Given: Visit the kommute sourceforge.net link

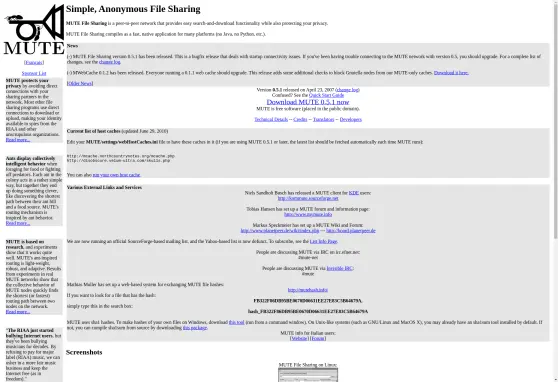Looking at the screenshot, I should coord(308,198).
